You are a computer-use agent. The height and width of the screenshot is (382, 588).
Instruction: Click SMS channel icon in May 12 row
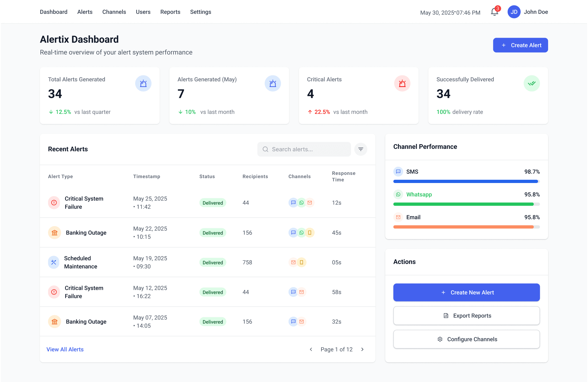tap(293, 292)
